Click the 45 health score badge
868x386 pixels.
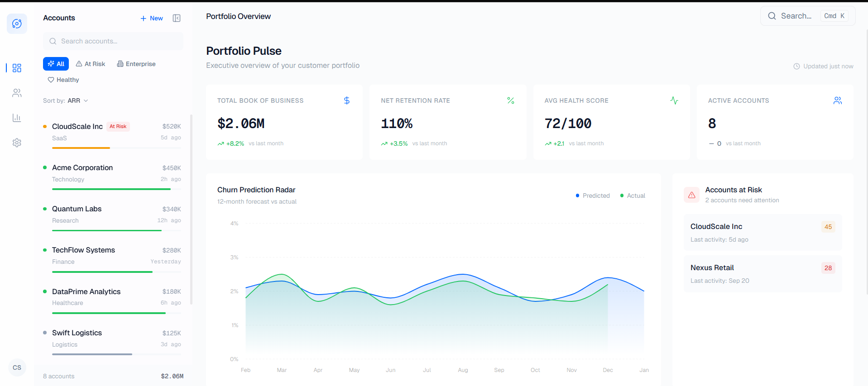(x=828, y=227)
